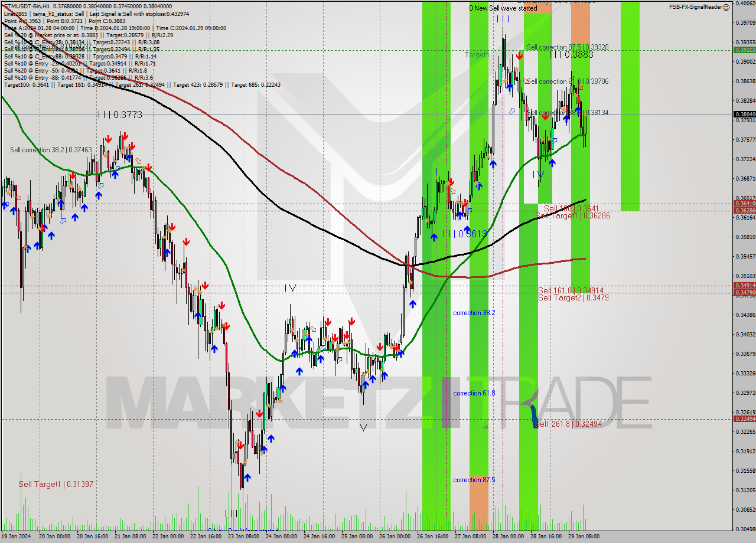Click '25 Jan 08:00' on time axis
Viewport: 756px width, 543px height.
[x=357, y=537]
